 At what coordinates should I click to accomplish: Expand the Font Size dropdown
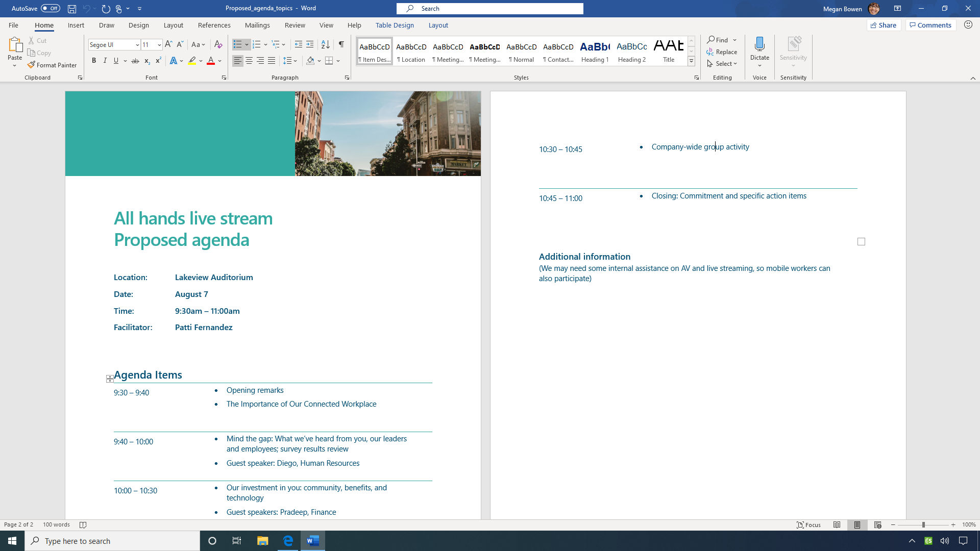(x=159, y=45)
